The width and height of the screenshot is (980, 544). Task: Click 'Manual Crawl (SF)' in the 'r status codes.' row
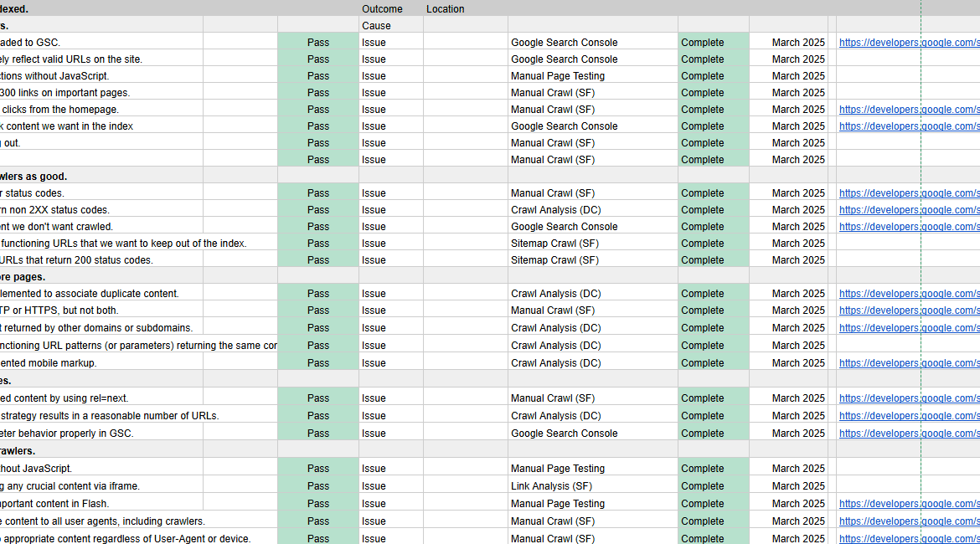[x=592, y=193]
